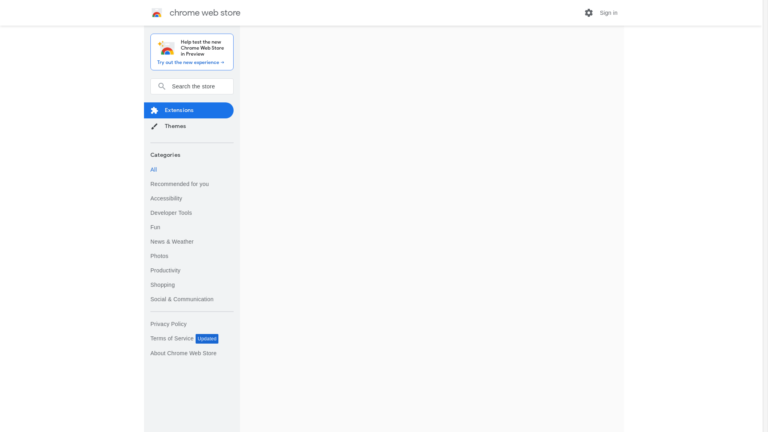Browse the Accessibility category
The image size is (768, 432).
click(x=166, y=198)
